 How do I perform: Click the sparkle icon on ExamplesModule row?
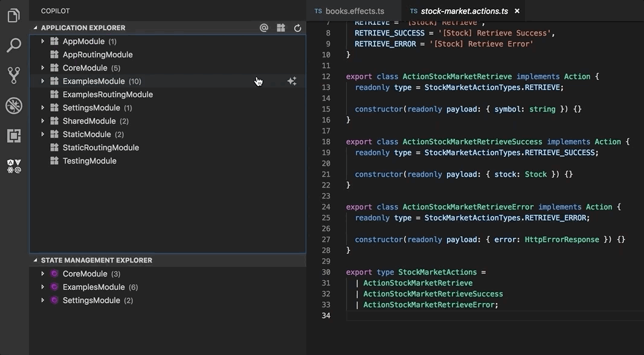pyautogui.click(x=292, y=82)
